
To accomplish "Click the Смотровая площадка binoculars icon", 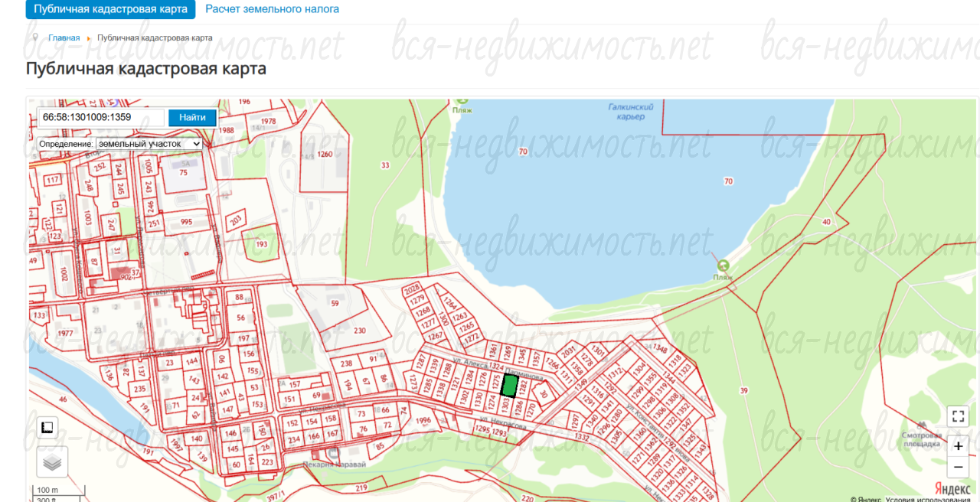I will 922,425.
